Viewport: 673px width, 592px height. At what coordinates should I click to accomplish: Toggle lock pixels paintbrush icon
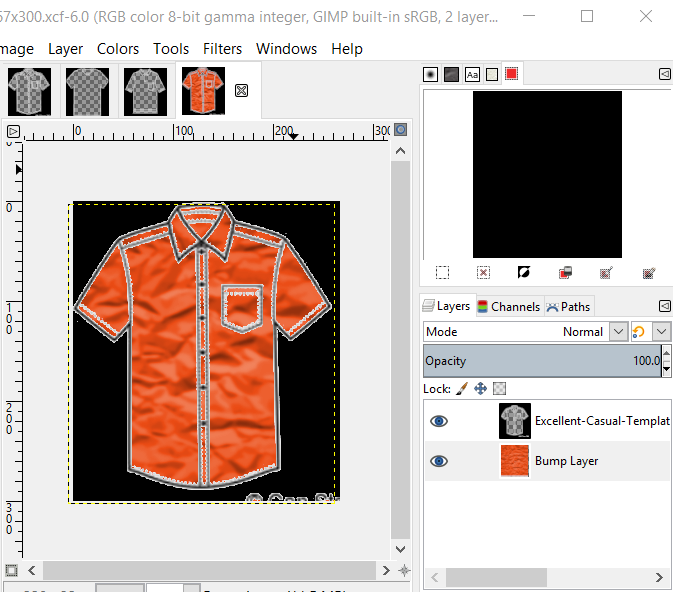[461, 388]
